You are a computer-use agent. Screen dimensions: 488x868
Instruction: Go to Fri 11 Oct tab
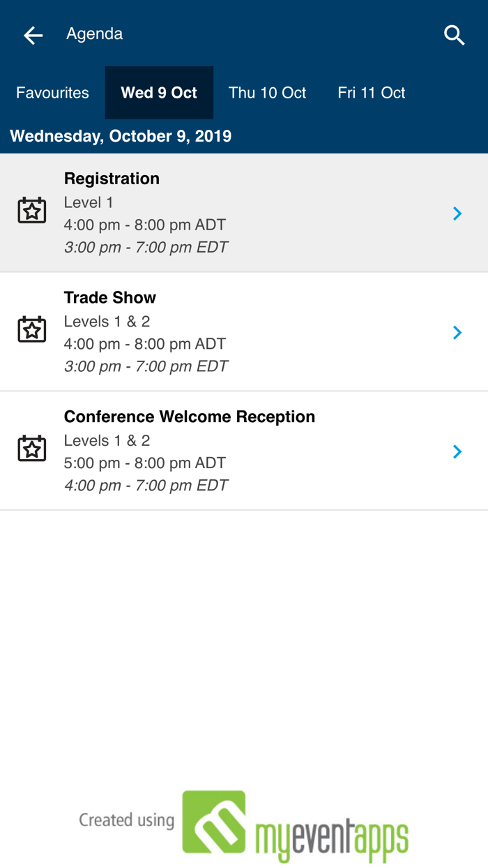371,93
